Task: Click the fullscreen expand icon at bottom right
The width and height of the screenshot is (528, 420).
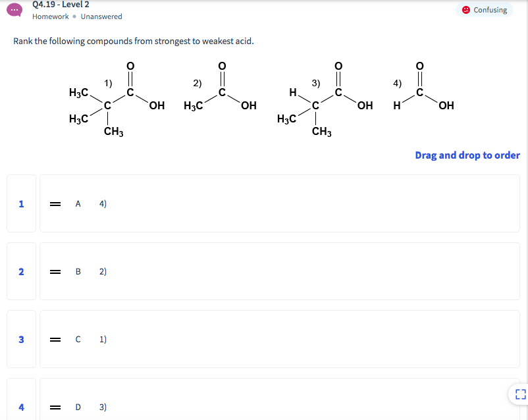Action: [519, 394]
